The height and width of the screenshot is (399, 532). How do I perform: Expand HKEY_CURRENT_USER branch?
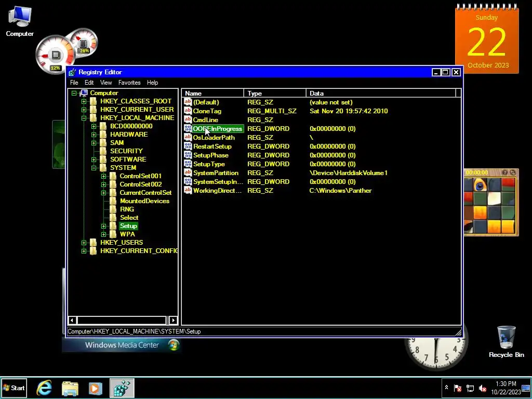coord(84,110)
